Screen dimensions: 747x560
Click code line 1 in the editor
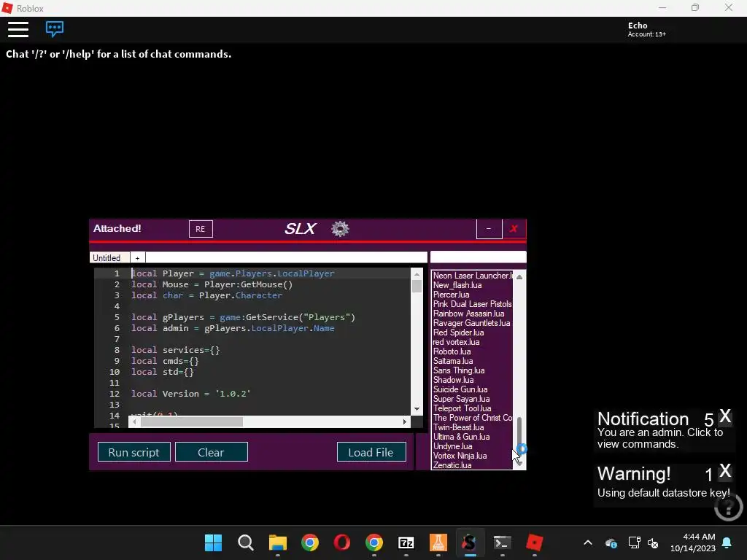click(x=233, y=273)
